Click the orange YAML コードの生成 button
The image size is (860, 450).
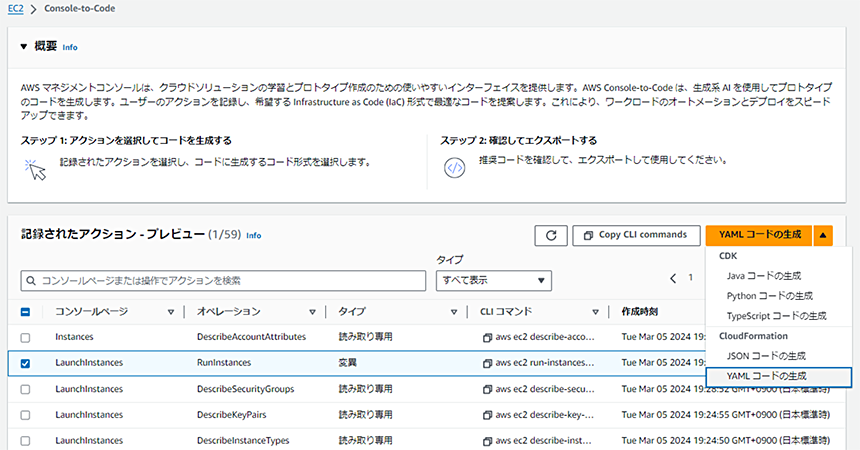pyautogui.click(x=760, y=235)
